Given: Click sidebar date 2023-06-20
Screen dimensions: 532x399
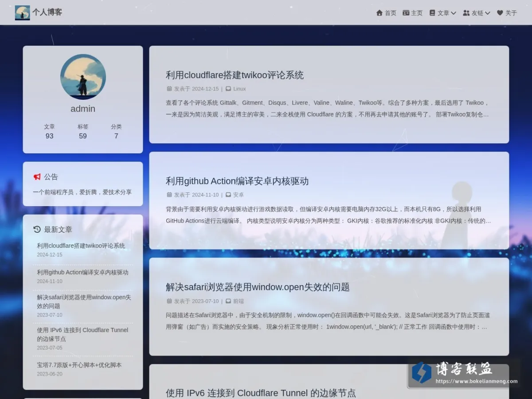Looking at the screenshot, I should click(50, 374).
